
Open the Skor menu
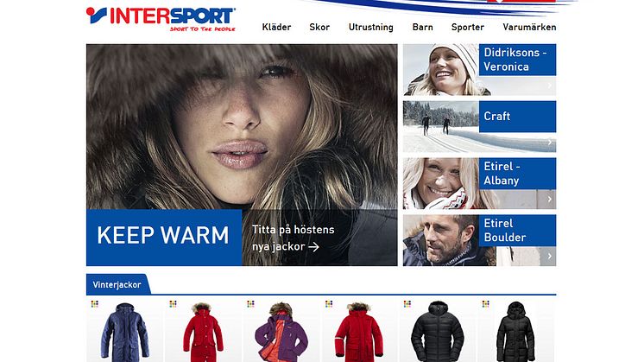pos(319,27)
